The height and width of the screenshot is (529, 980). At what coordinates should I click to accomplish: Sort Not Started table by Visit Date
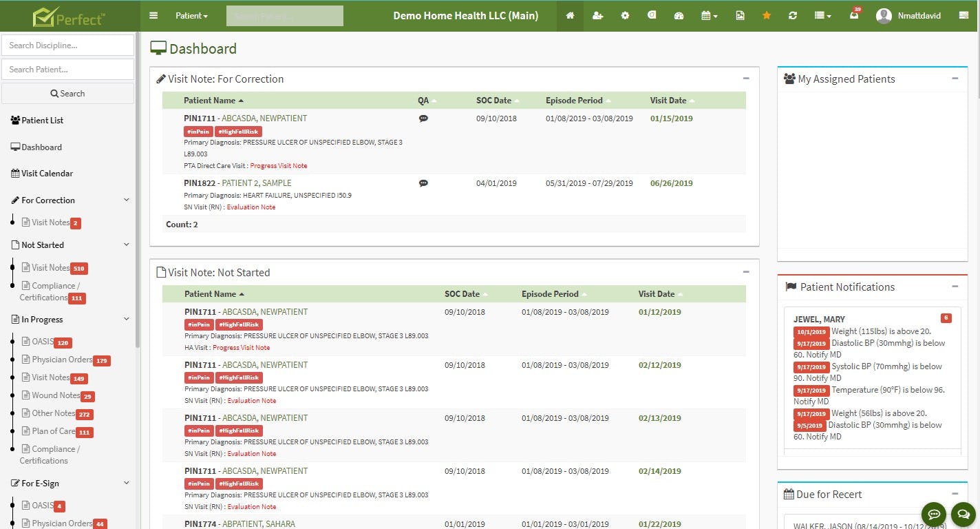[661, 294]
